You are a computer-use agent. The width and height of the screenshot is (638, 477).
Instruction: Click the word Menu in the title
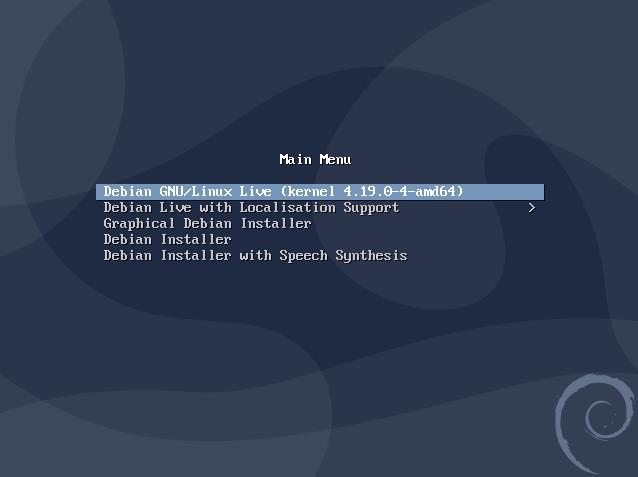pos(335,159)
